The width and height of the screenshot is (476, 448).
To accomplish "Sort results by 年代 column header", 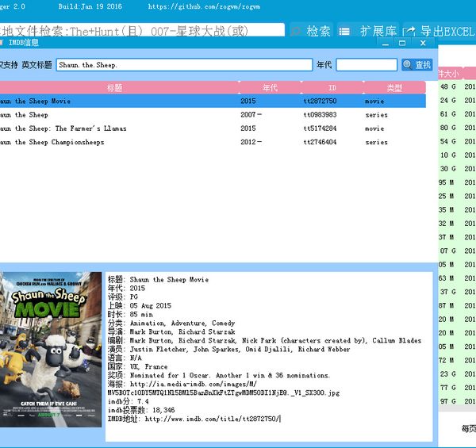I will [x=270, y=88].
